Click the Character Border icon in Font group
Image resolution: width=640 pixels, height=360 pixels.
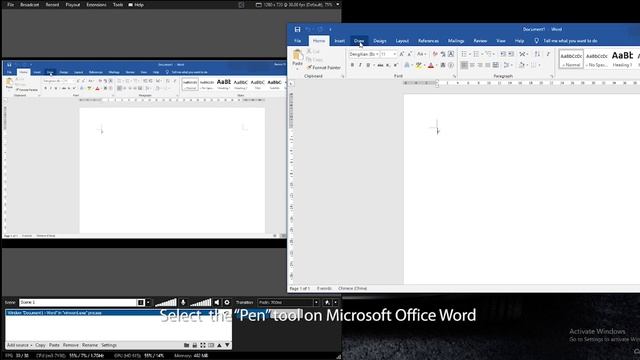(x=451, y=54)
